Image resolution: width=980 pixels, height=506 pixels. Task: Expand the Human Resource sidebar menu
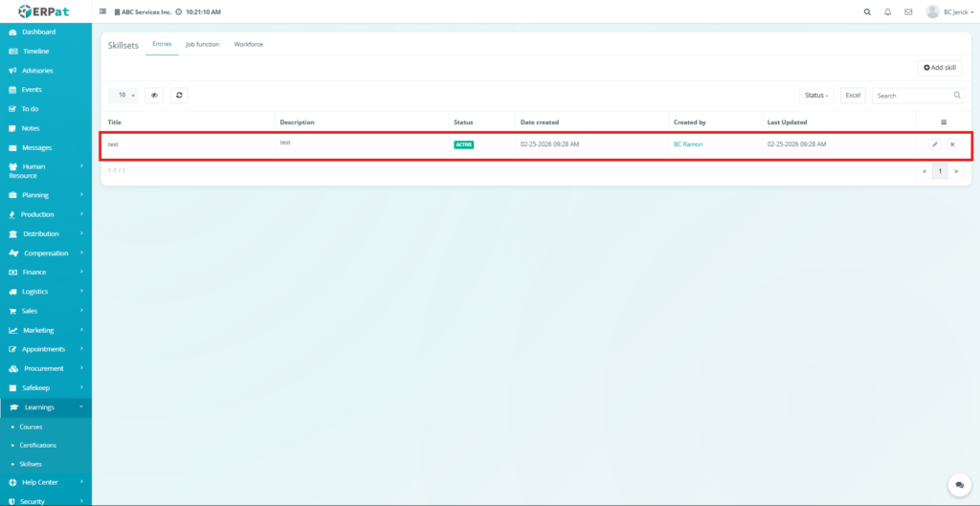(x=46, y=171)
